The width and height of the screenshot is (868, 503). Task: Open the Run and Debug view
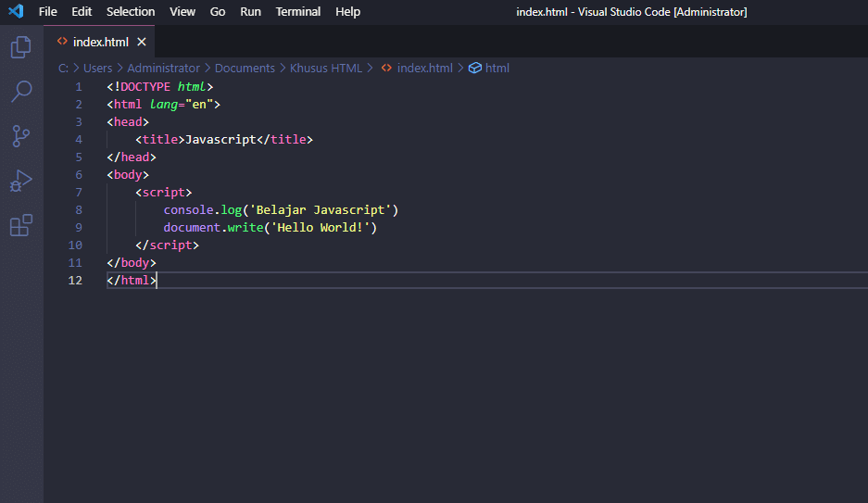point(20,181)
